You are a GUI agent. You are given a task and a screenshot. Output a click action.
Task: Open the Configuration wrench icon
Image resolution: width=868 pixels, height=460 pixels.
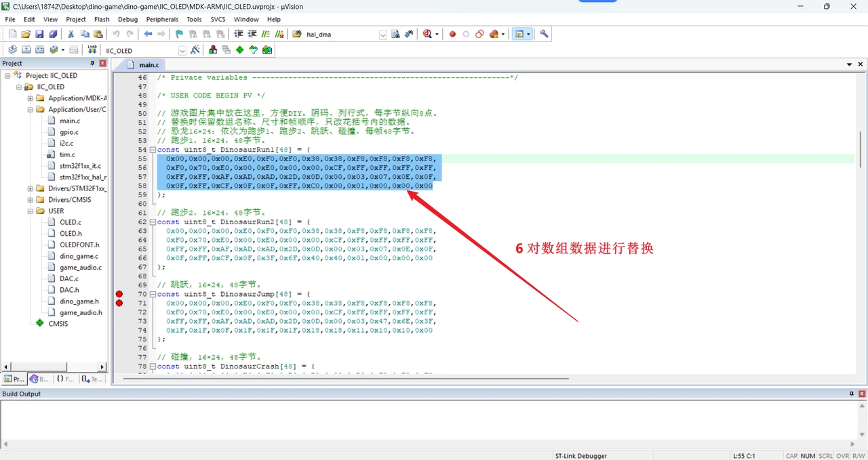point(544,34)
